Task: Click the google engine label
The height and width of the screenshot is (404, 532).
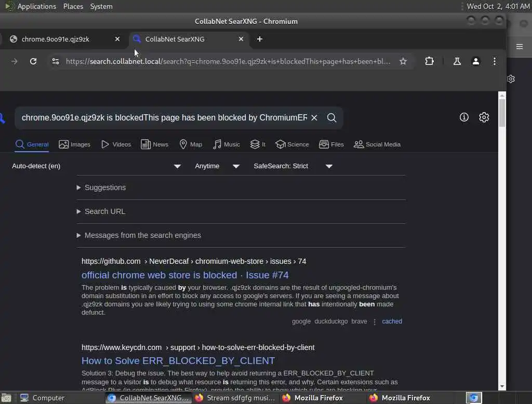Action: click(x=301, y=321)
